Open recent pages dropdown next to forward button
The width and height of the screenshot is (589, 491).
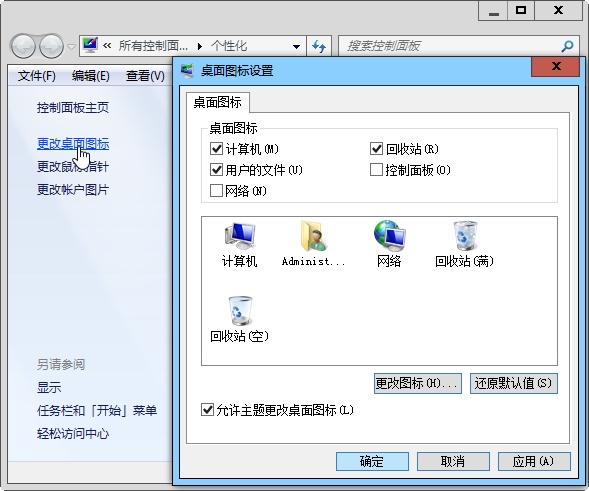(71, 47)
